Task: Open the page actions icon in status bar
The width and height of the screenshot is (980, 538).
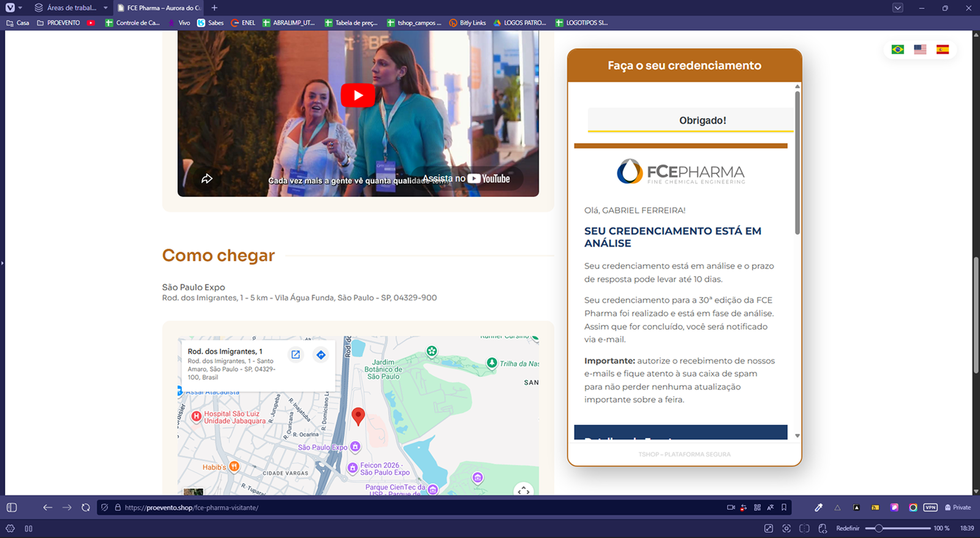Action: pyautogui.click(x=823, y=528)
